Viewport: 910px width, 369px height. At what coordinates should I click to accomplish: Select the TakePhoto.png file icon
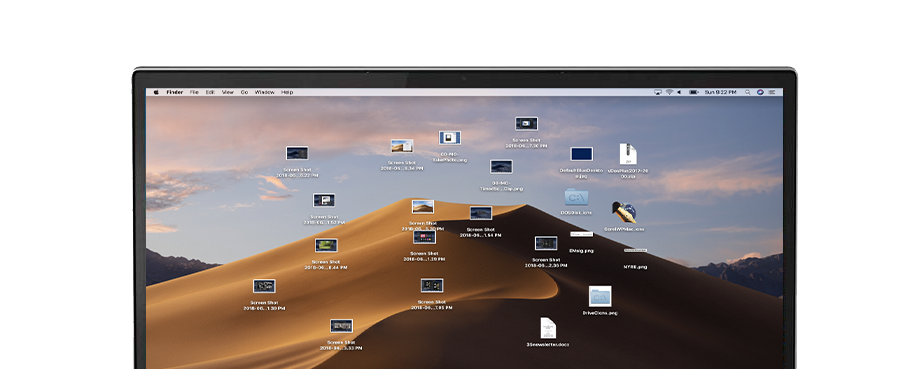click(x=450, y=138)
